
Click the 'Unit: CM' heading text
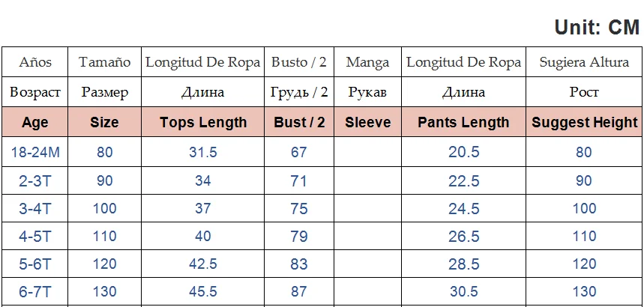596,28
